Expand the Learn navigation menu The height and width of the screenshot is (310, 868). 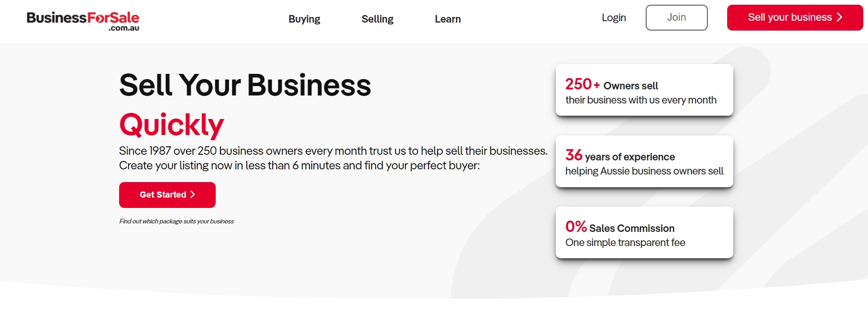[x=447, y=19]
